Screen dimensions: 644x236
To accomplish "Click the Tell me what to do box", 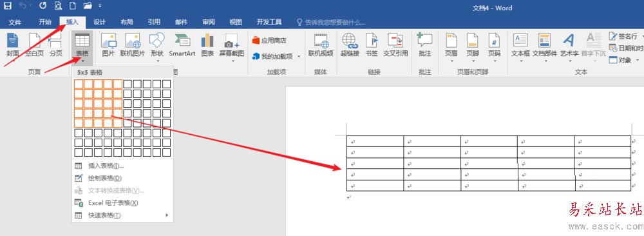I will click(x=331, y=22).
